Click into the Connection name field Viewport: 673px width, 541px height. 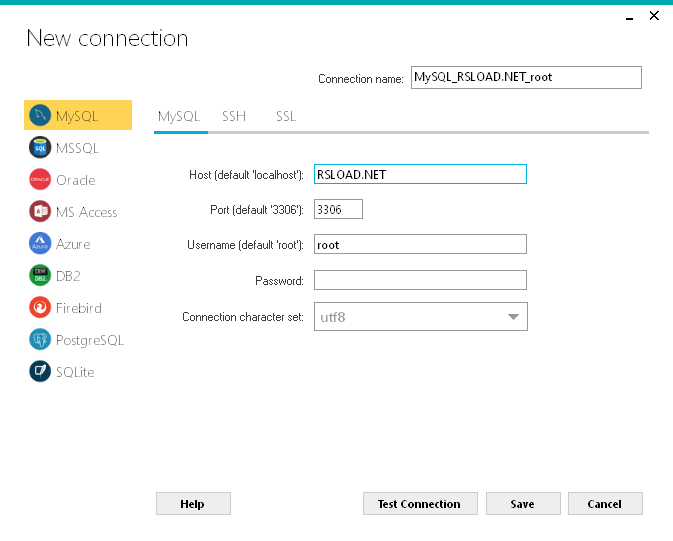pos(525,78)
